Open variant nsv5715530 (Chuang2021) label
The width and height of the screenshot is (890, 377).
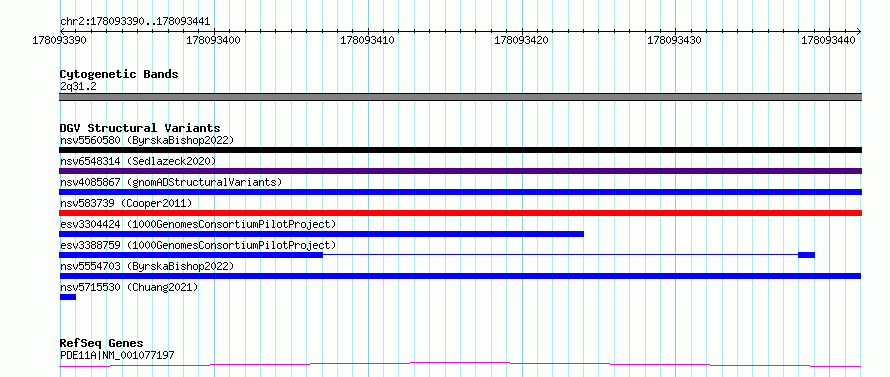[129, 287]
